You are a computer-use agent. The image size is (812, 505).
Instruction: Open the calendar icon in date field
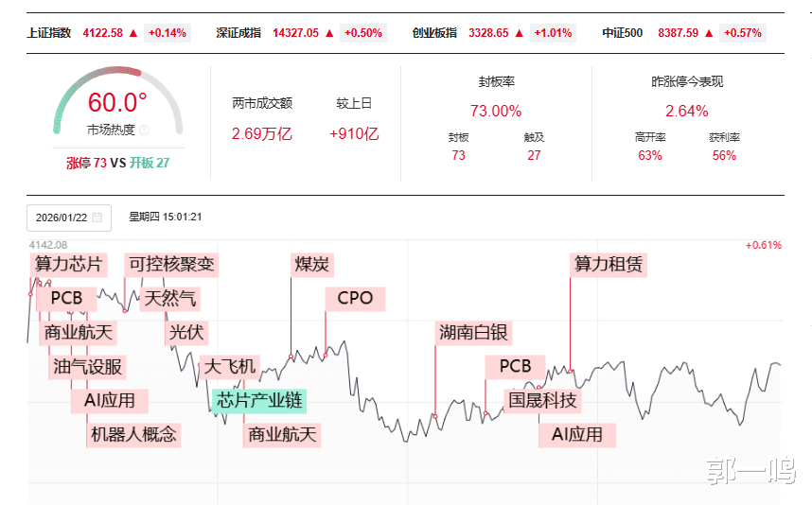pyautogui.click(x=97, y=218)
